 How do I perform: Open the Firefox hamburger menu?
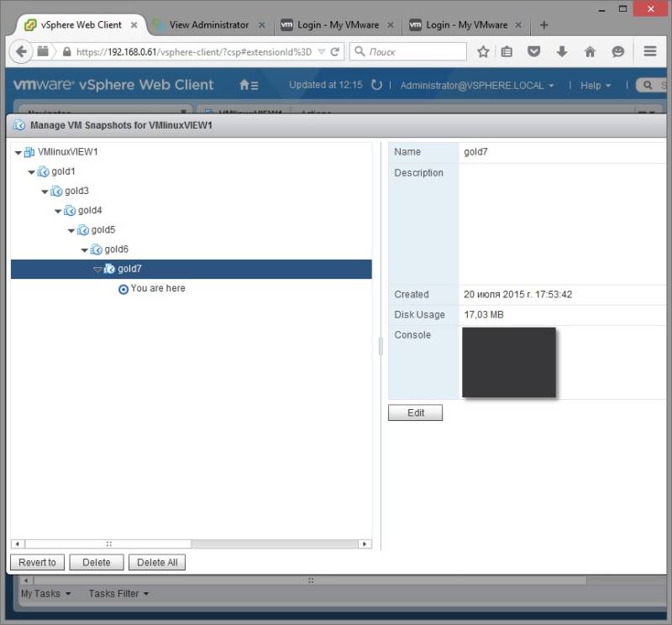coord(649,51)
